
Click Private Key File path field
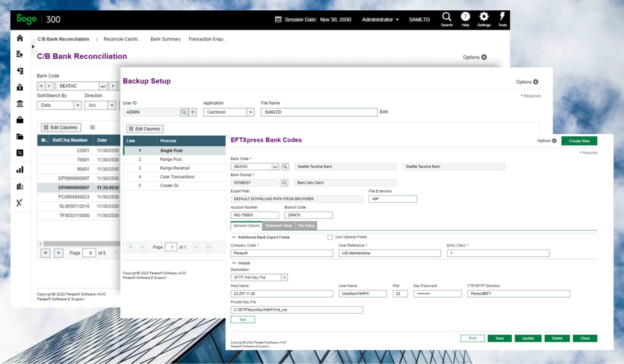[297, 310]
